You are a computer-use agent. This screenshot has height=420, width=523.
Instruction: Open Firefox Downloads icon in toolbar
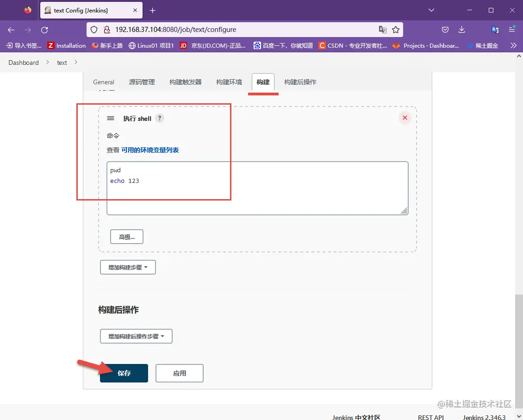click(x=461, y=29)
